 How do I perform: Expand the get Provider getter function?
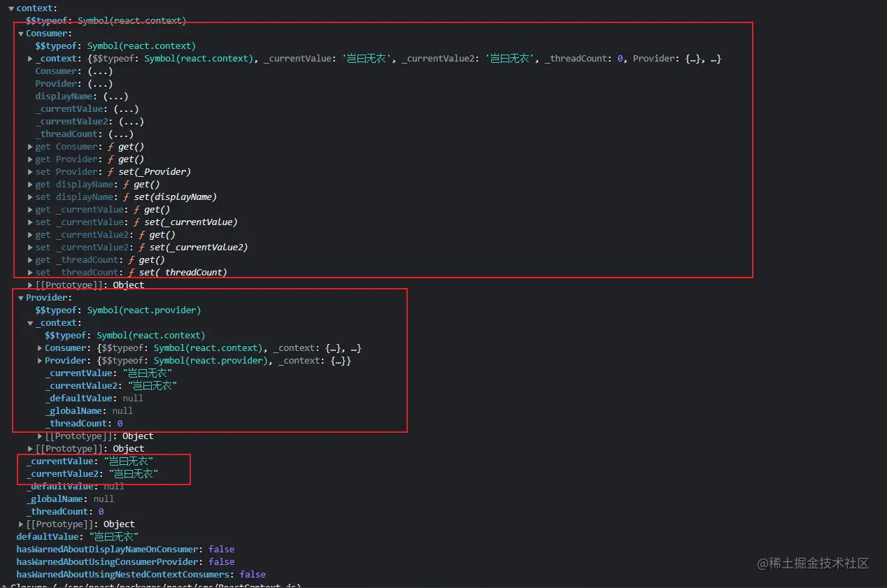pos(30,159)
